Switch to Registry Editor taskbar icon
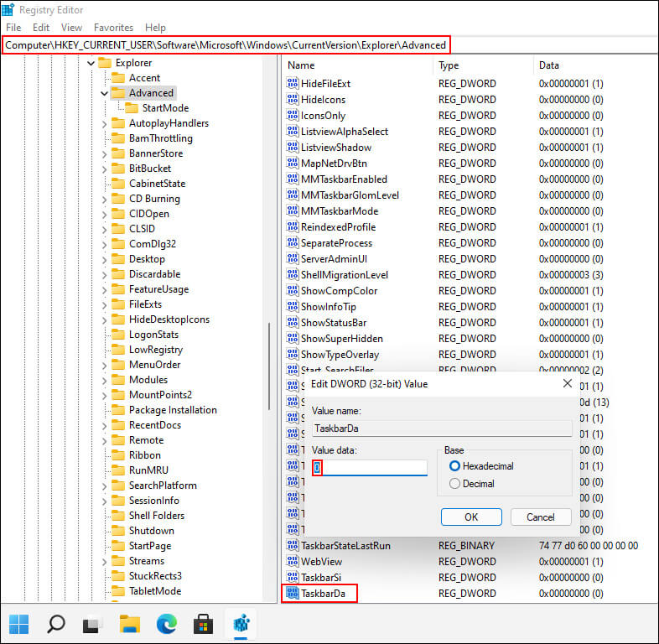This screenshot has width=659, height=644. (241, 624)
